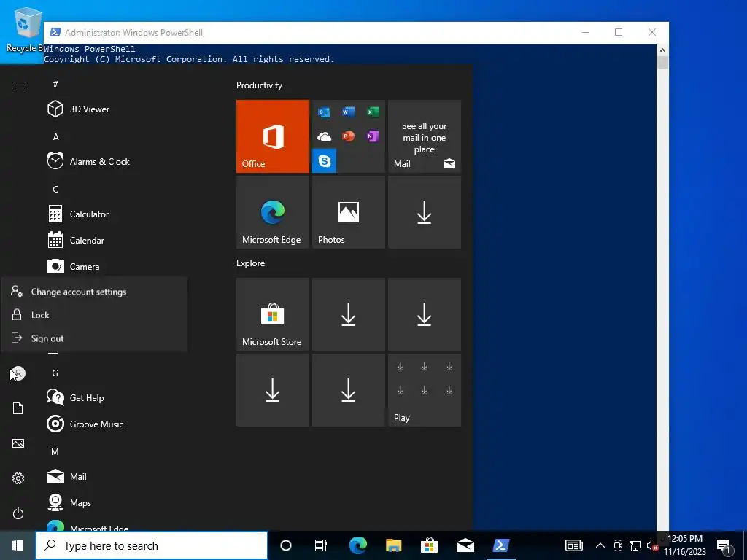Image resolution: width=747 pixels, height=560 pixels.
Task: Open the Outlook mini tile
Action: click(325, 112)
